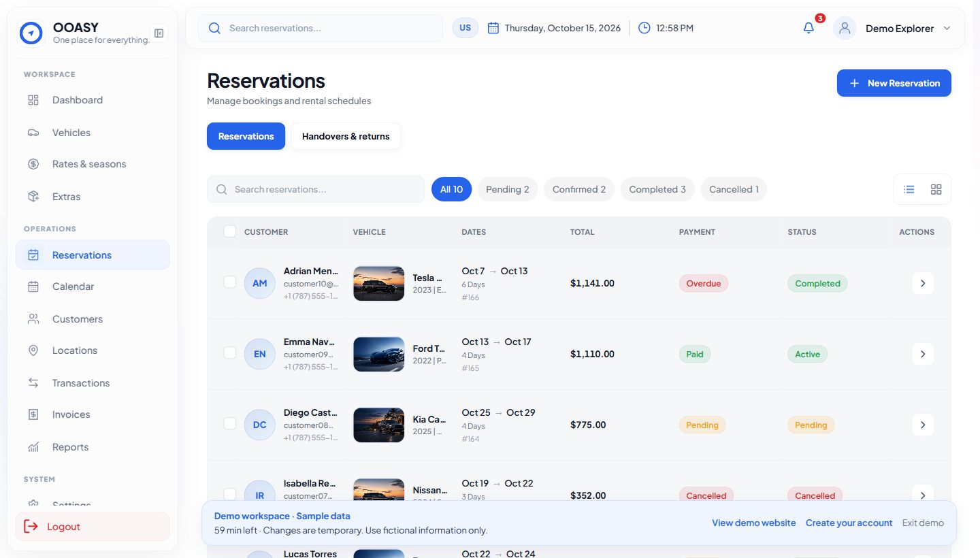
Task: Click the Rates & seasons dollar icon
Action: [x=33, y=164]
